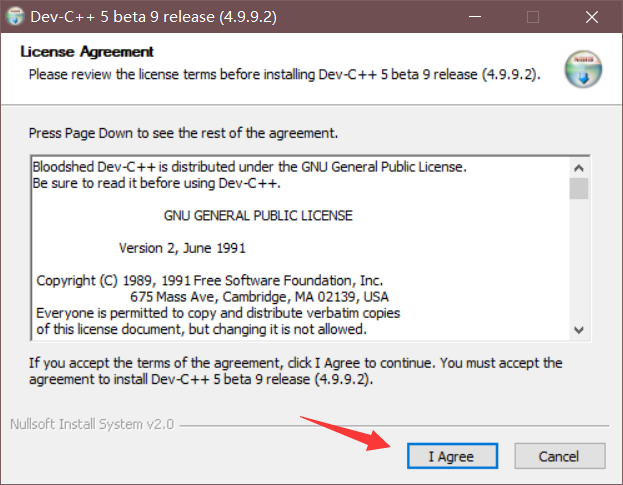
Task: Cancel the Dev-C++ installation
Action: 559,456
